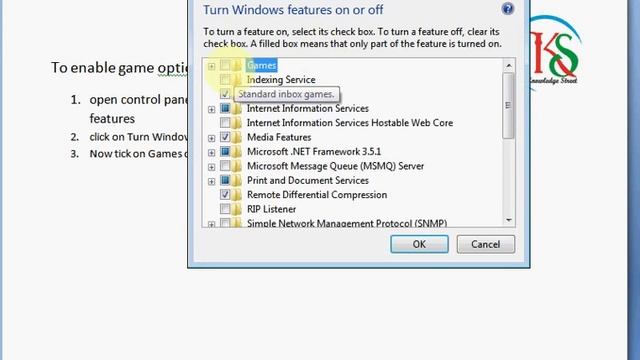Image resolution: width=640 pixels, height=360 pixels.
Task: Enable Internet Information Services Hostable Web Core
Action: pyautogui.click(x=225, y=122)
